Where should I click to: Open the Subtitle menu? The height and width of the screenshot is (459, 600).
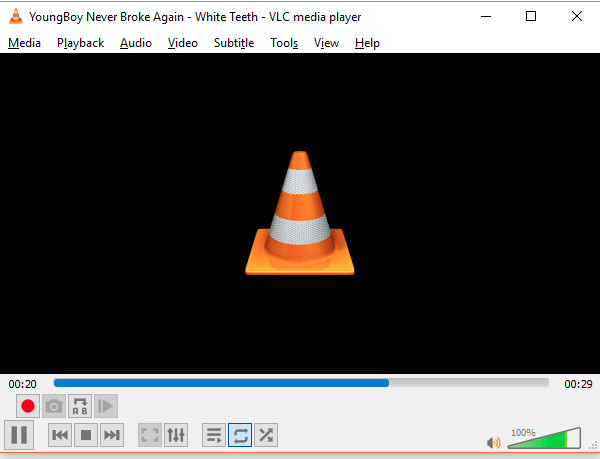[234, 43]
